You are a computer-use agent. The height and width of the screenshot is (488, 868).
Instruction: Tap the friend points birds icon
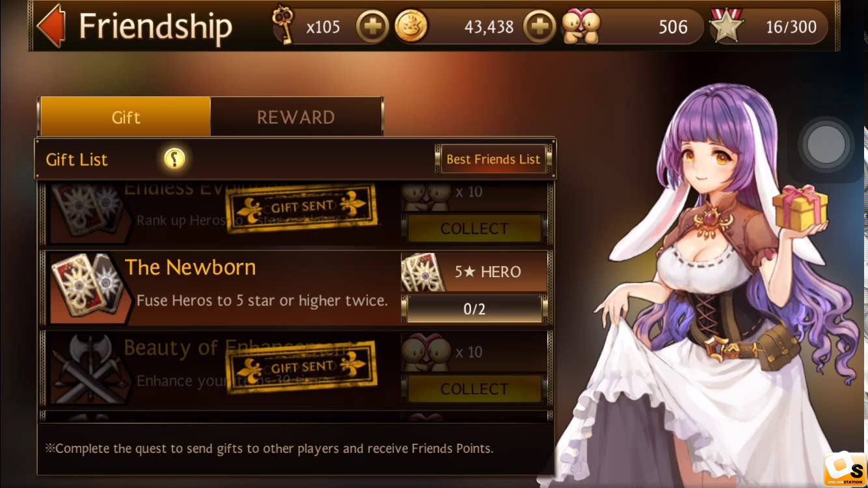(582, 27)
